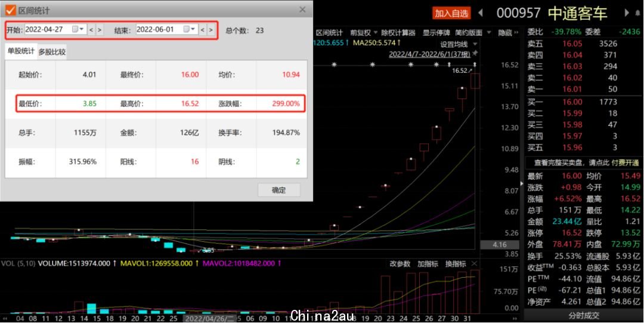Click the 换手 value 25.53%
Screen dimensions: 644x323
tap(568, 257)
